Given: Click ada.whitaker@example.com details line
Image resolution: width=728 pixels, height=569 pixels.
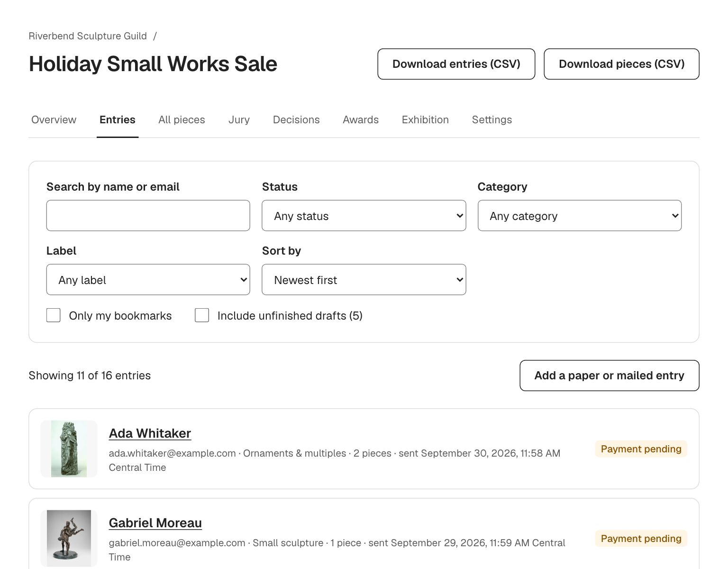Looking at the screenshot, I should 335,460.
